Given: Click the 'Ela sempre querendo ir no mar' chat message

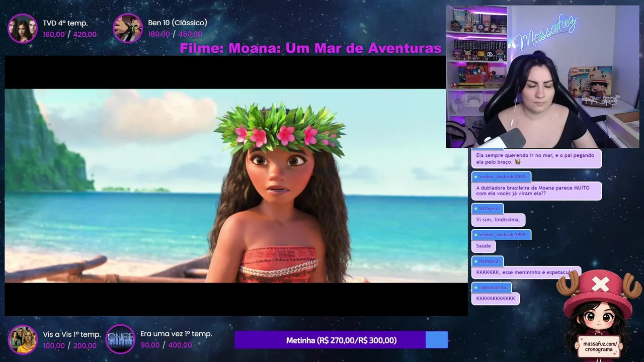Looking at the screenshot, I should pos(536,158).
